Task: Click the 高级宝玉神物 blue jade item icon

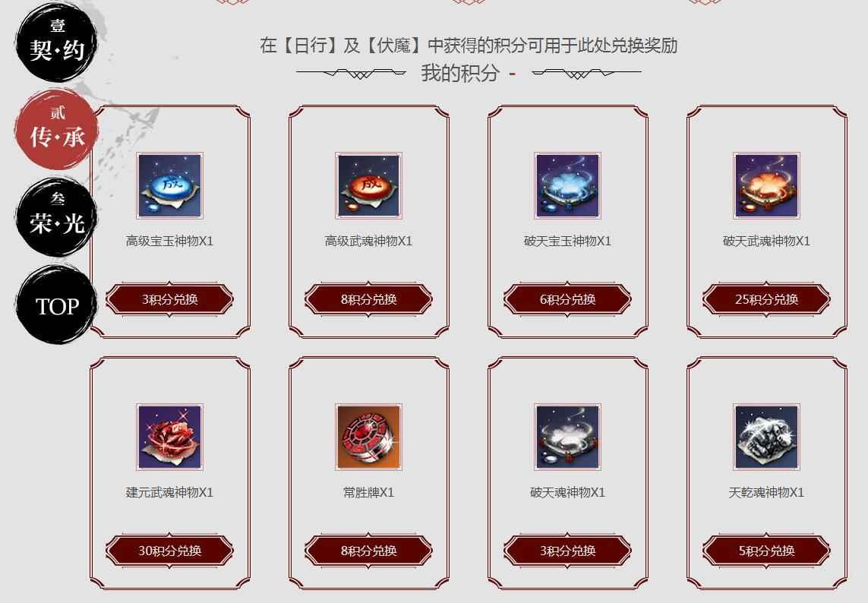Action: click(x=169, y=185)
